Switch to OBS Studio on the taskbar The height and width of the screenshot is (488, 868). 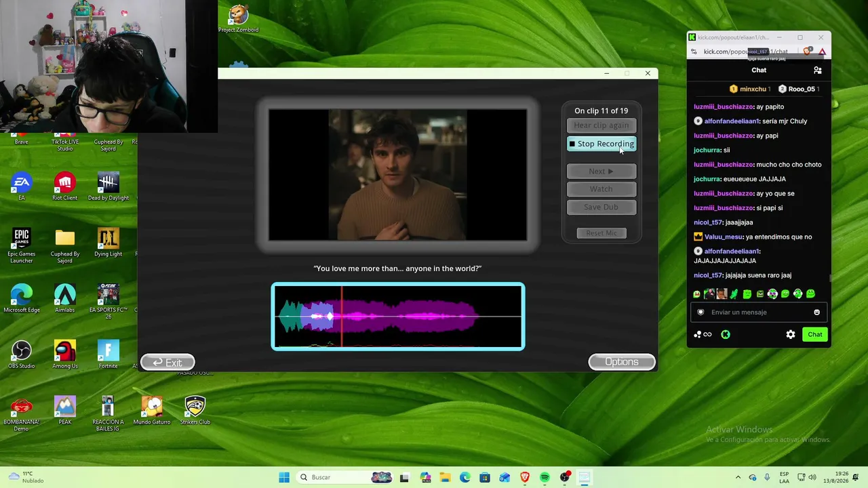coord(565,477)
